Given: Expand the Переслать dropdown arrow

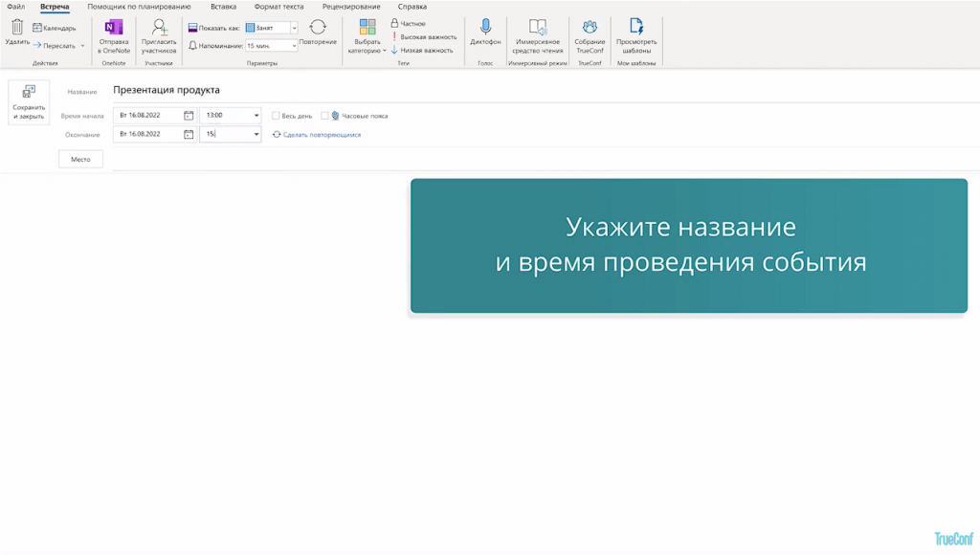Looking at the screenshot, I should [82, 46].
